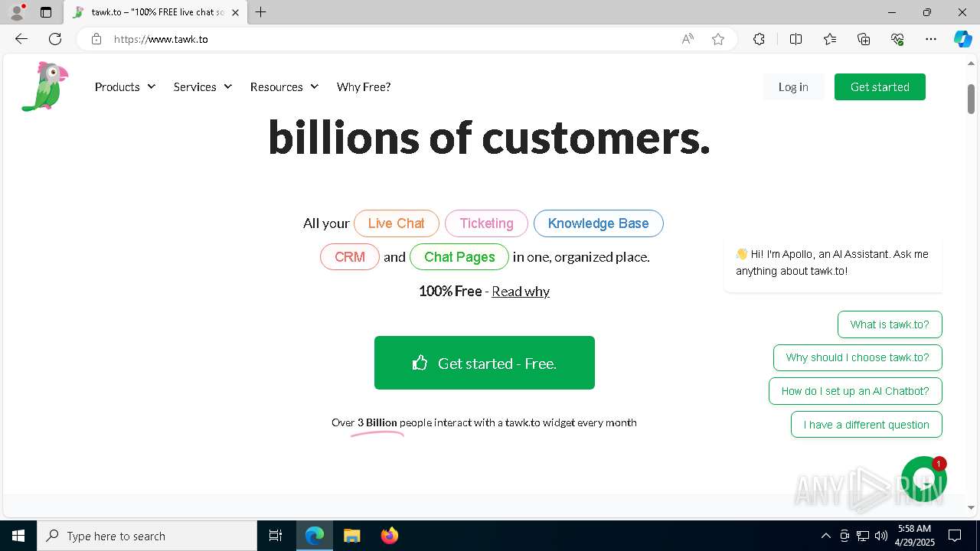
Task: Show hidden tray icons chevron
Action: (825, 536)
